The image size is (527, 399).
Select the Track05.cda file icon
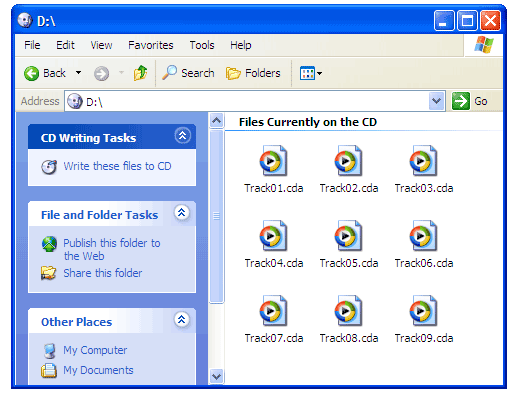(x=348, y=236)
